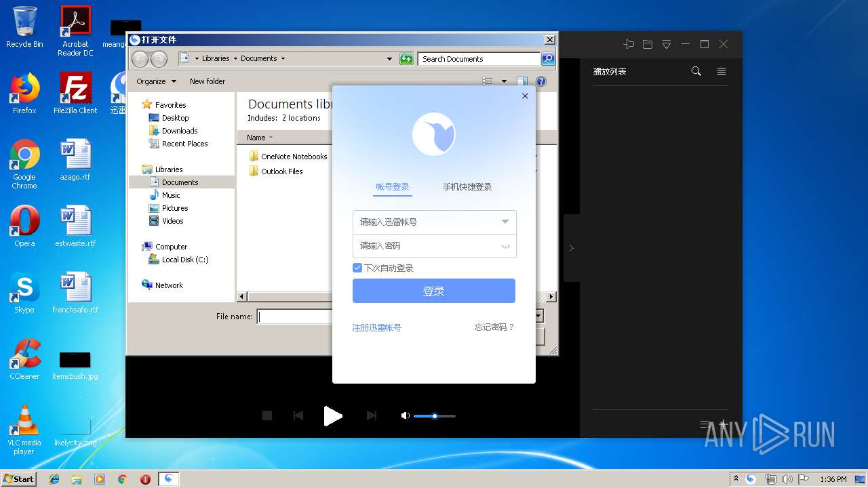Open change view dropdown arrow
The width and height of the screenshot is (868, 488).
coord(504,81)
